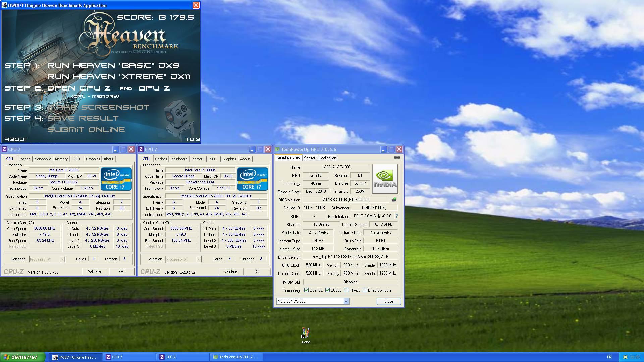The width and height of the screenshot is (644, 362).
Task: Click OK button in right CPU-Z
Action: click(258, 271)
